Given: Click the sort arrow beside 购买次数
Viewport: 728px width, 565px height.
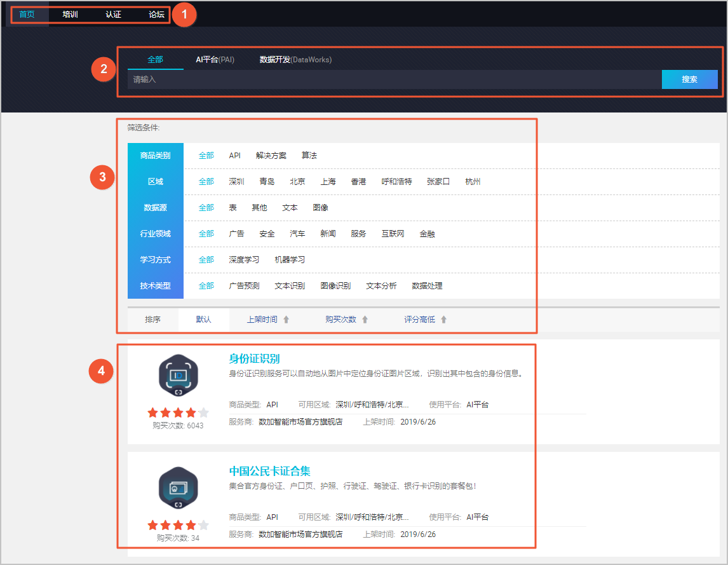Looking at the screenshot, I should pos(365,320).
